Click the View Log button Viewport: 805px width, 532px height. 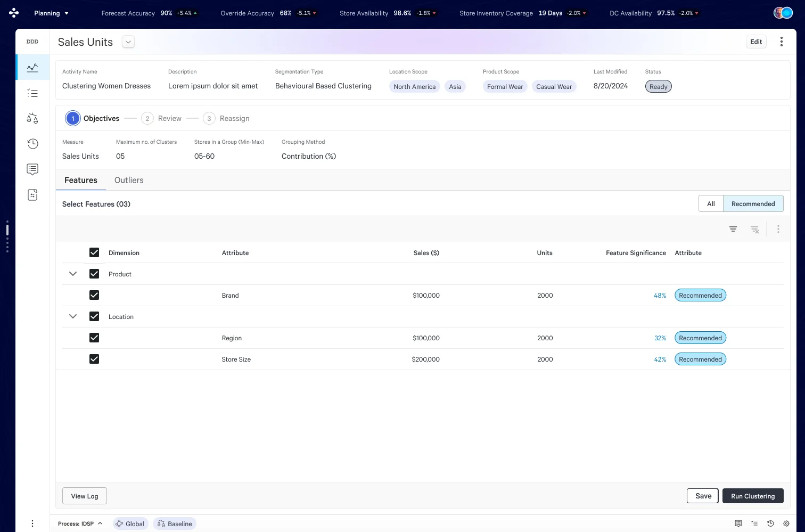coord(85,496)
